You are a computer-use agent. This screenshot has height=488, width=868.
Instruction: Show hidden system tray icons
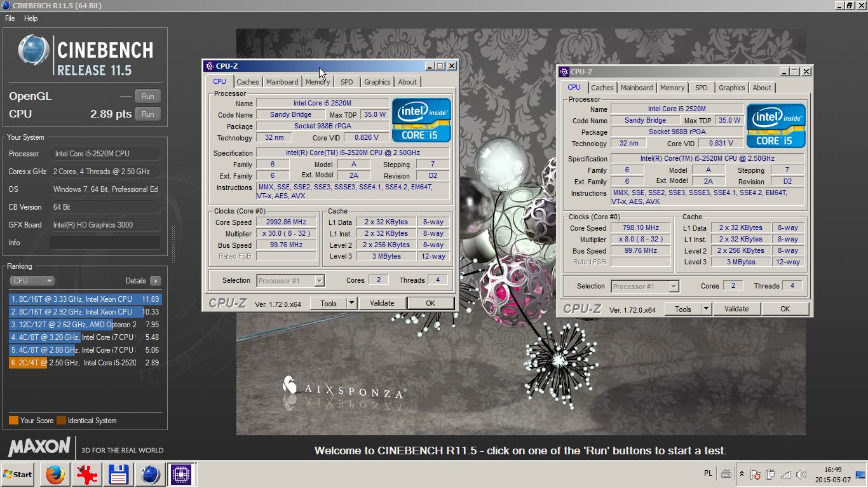pyautogui.click(x=742, y=474)
